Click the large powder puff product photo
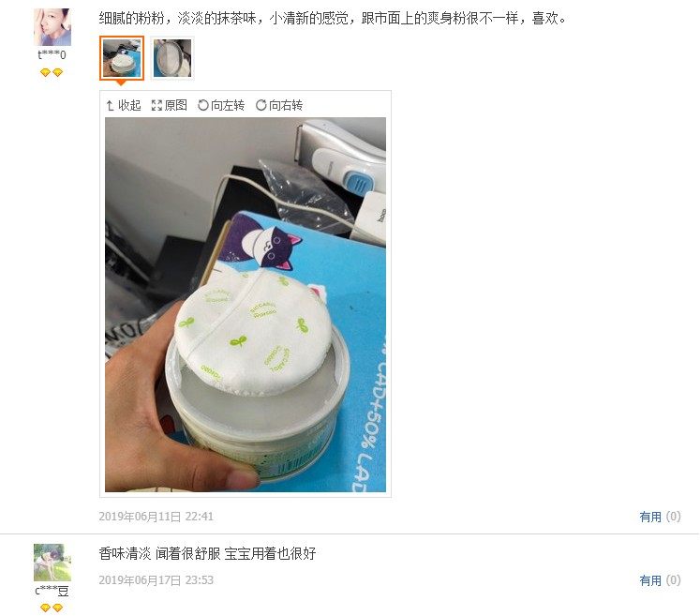Image resolution: width=700 pixels, height=616 pixels. 246,305
